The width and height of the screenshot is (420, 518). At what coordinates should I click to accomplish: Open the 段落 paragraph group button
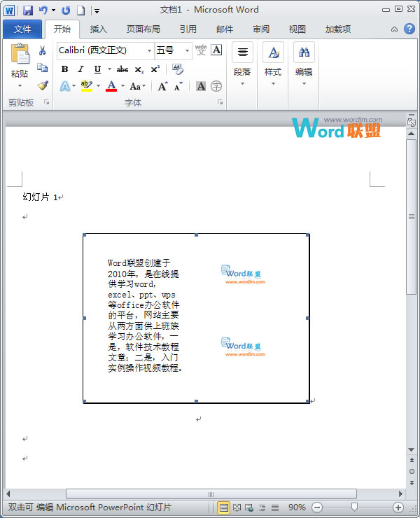242,64
